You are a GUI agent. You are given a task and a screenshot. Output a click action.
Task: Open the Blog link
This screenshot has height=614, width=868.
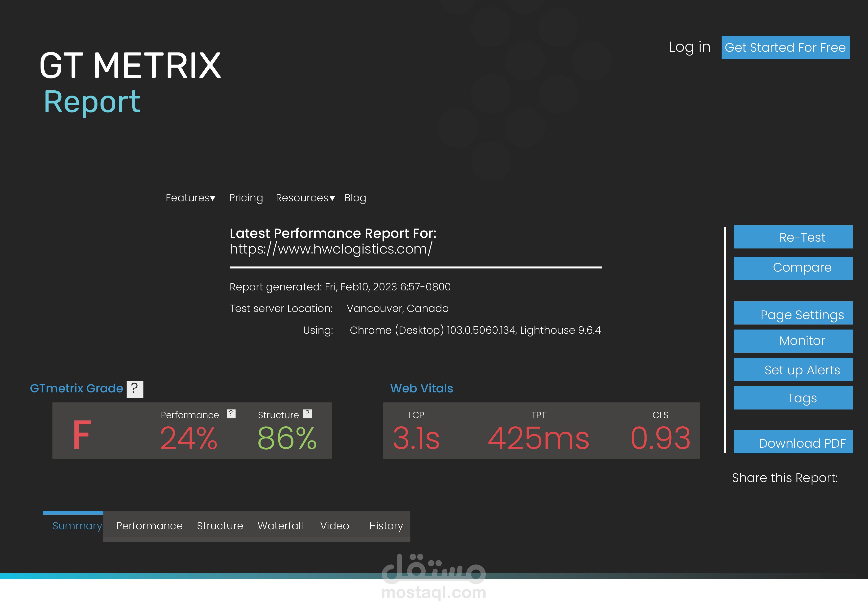click(x=355, y=198)
